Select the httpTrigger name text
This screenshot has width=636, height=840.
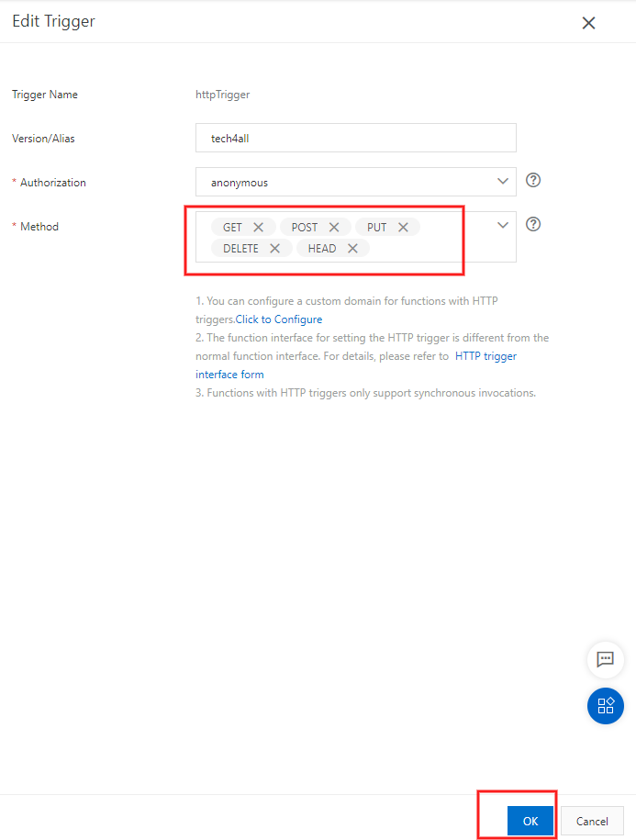[223, 95]
